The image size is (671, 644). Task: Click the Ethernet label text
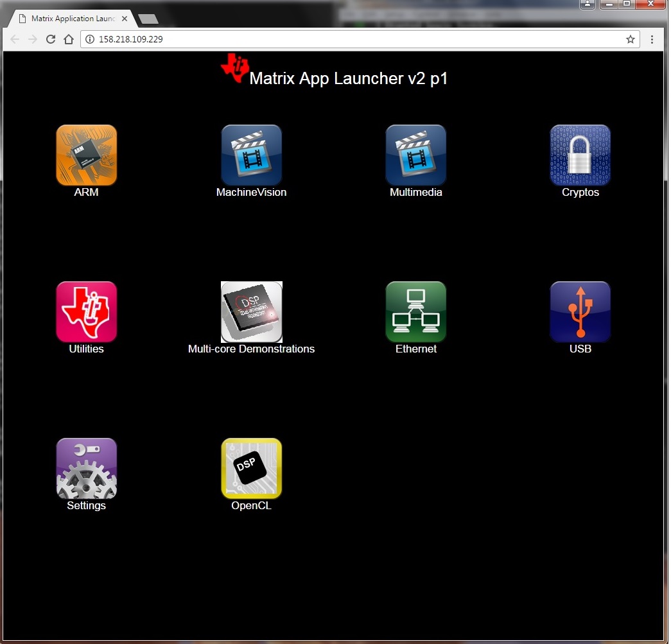click(x=416, y=349)
